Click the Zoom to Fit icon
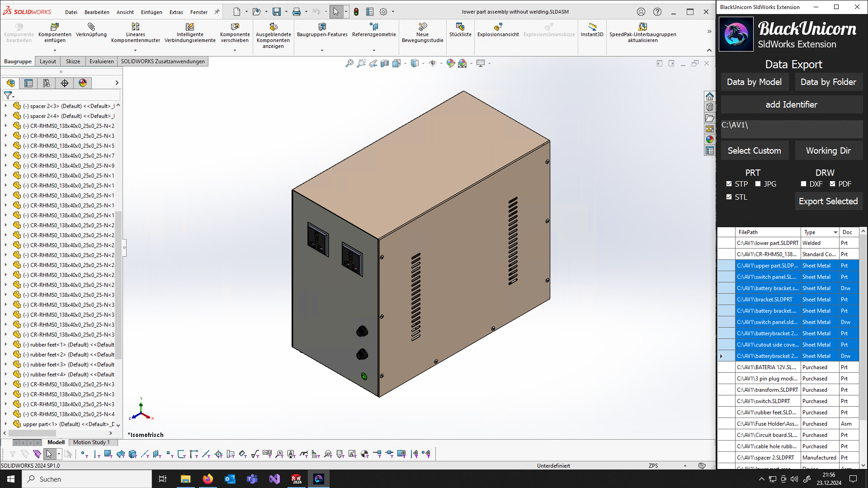The width and height of the screenshot is (868, 488). (349, 63)
